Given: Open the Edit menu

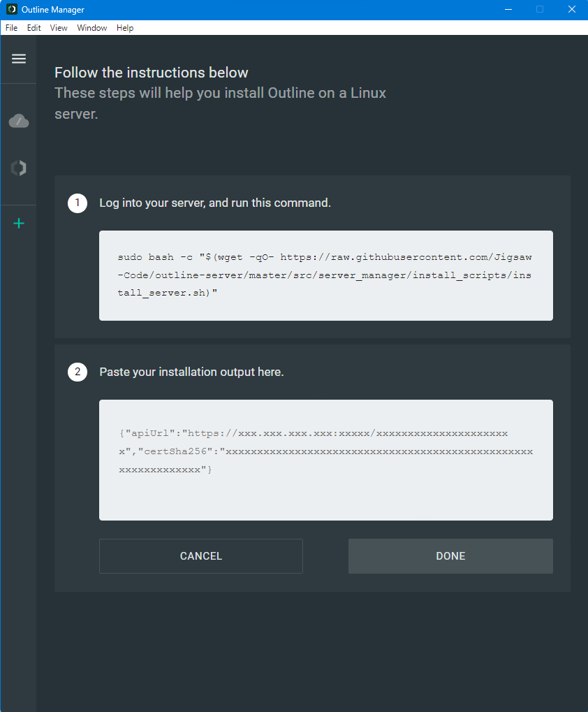Looking at the screenshot, I should pos(34,28).
